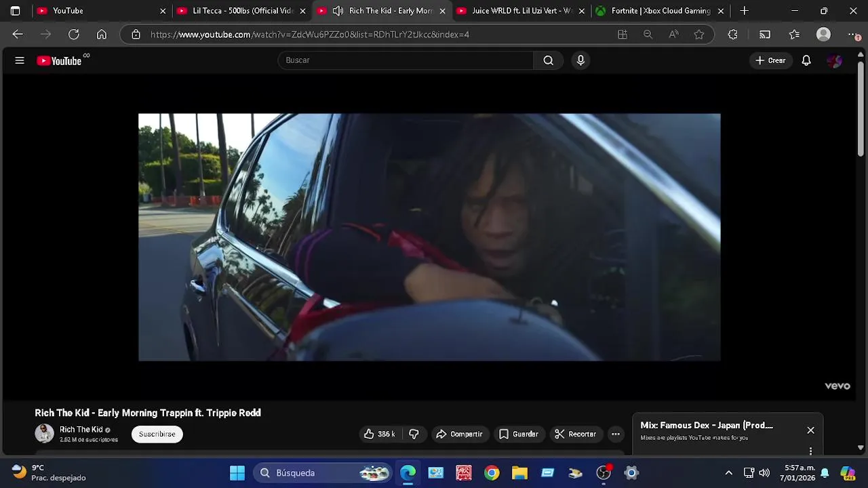Open the Windows Start menu
This screenshot has width=868, height=488.
pos(237,473)
